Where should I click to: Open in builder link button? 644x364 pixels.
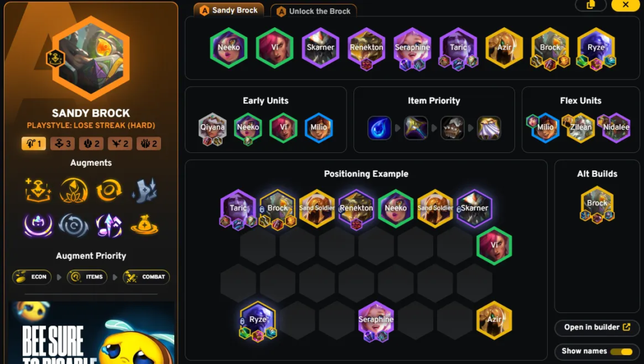[x=597, y=327]
